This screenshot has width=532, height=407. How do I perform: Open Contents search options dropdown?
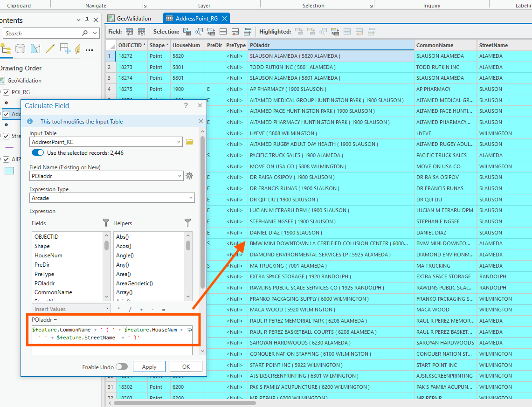coord(95,33)
